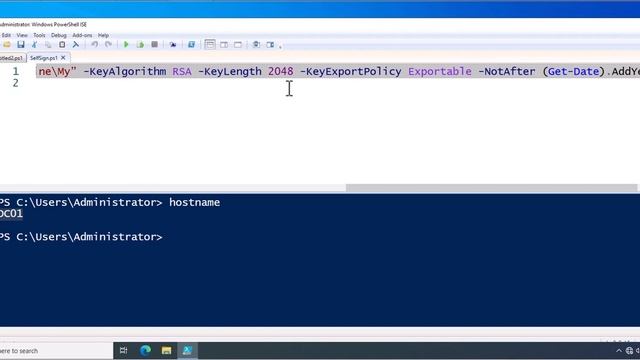Open the toolbar overflow options arrow

(x=280, y=46)
